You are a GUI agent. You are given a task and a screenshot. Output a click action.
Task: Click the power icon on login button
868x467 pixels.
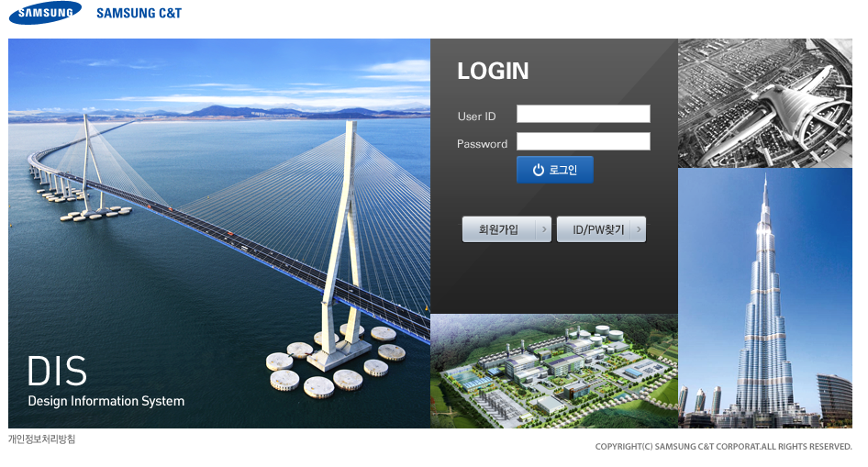tap(538, 170)
